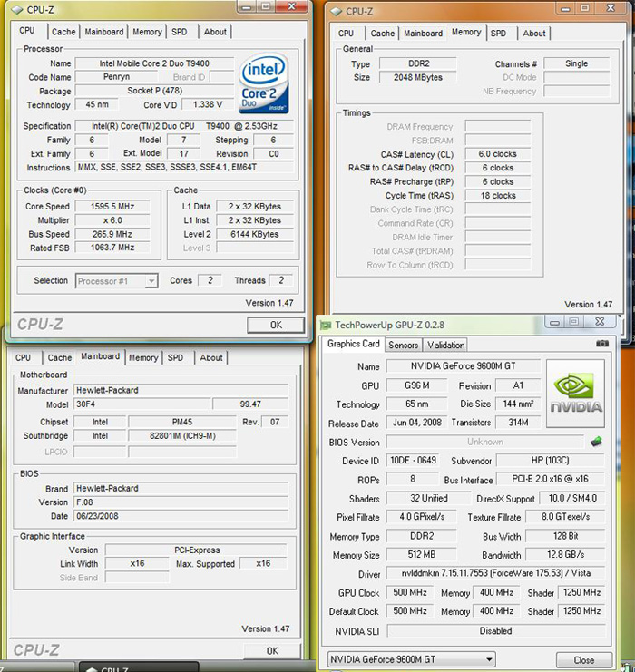Open About tab in top-left CPU-Z window

point(215,32)
